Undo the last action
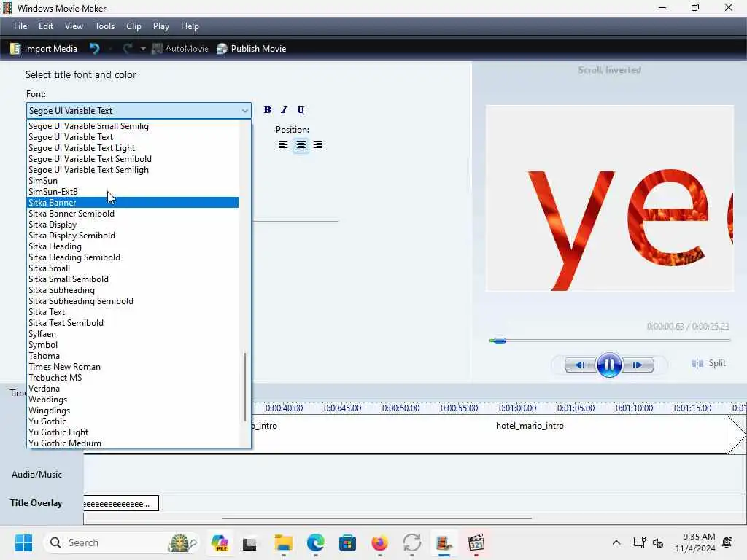 click(94, 49)
